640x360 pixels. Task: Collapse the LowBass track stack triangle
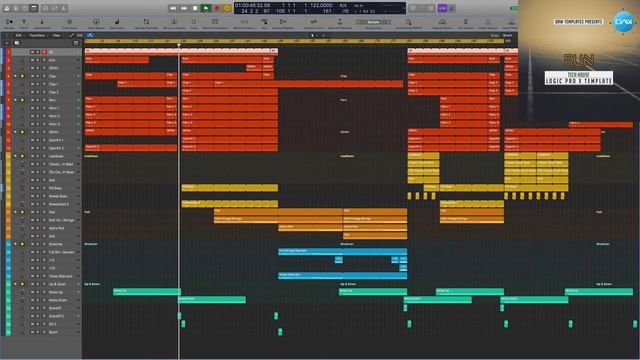click(x=16, y=156)
